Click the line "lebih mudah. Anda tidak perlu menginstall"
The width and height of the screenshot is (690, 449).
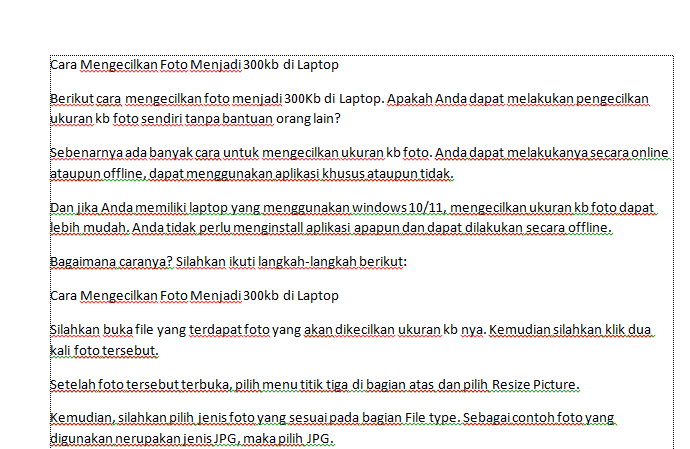tap(331, 228)
